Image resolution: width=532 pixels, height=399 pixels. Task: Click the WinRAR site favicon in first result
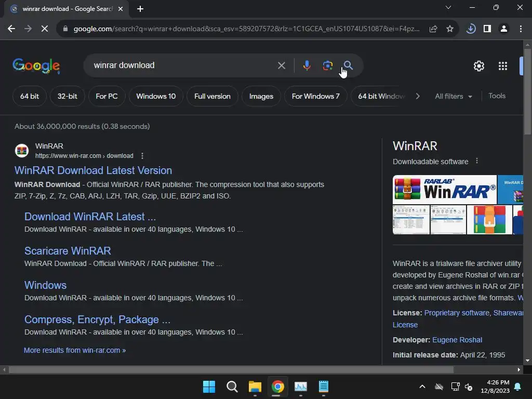click(x=22, y=151)
